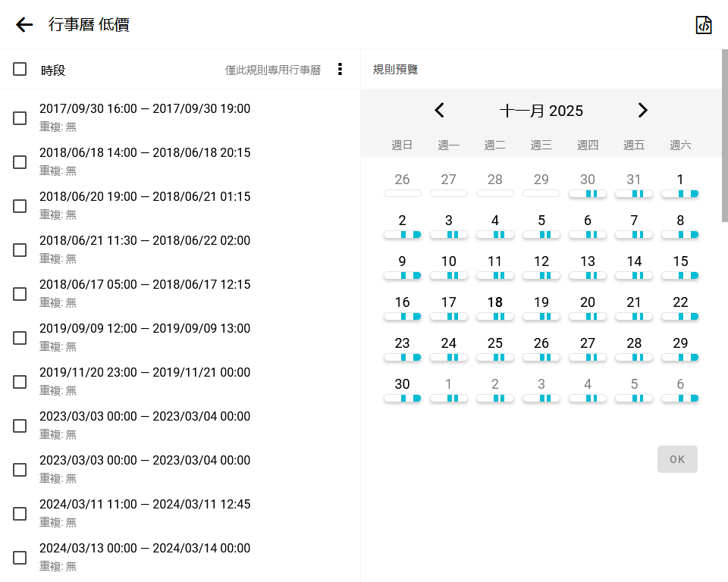The image size is (728, 582).
Task: Open the 2018/06/20 19:00 time slot entry
Action: point(144,197)
